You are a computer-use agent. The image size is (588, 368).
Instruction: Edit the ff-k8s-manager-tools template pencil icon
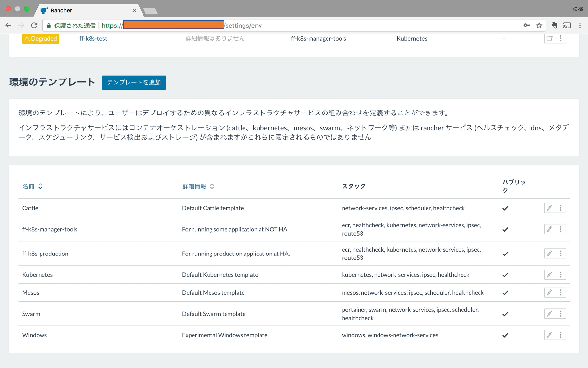[549, 229]
